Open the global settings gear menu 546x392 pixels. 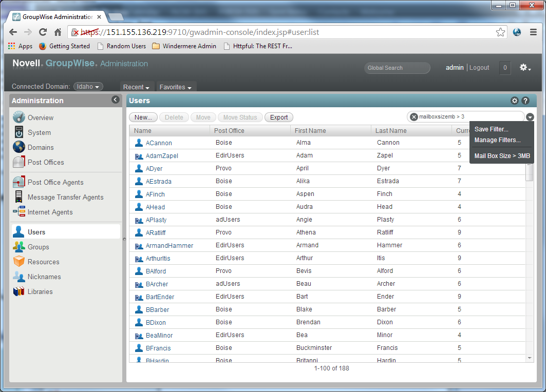[525, 68]
